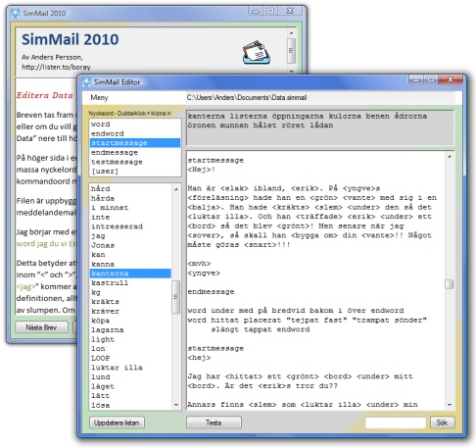Select keyword 'endmessage' in Nyckelord list
Image resolution: width=476 pixels, height=448 pixels.
point(135,152)
